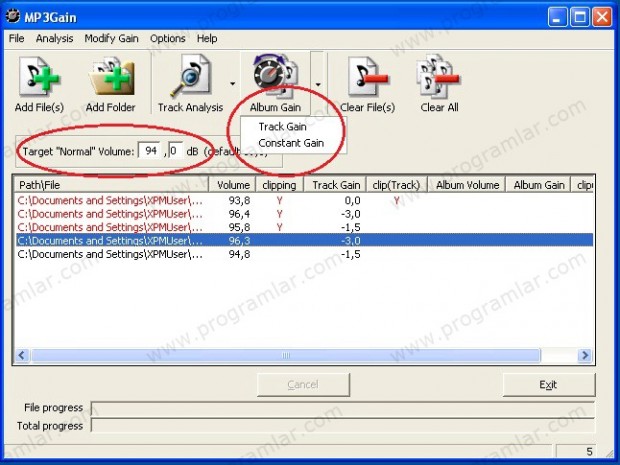Expand the Album Gain dropdown arrow
The height and width of the screenshot is (465, 620).
(318, 84)
